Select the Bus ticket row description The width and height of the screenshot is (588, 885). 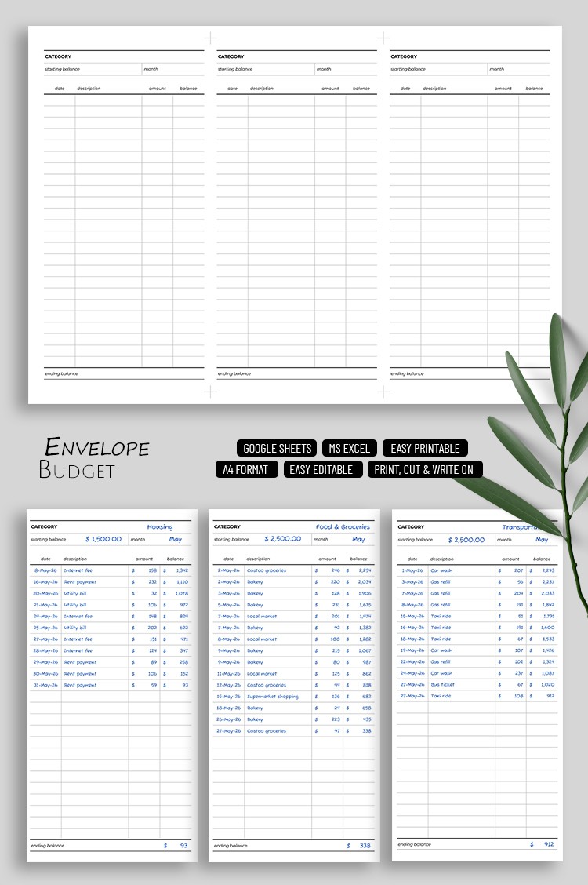click(442, 684)
